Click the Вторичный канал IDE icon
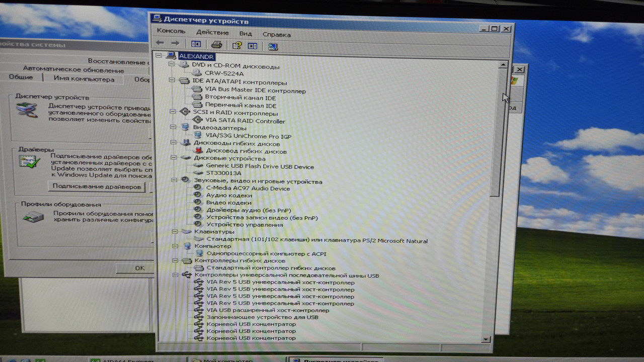Image resolution: width=644 pixels, height=362 pixels. coord(197,97)
